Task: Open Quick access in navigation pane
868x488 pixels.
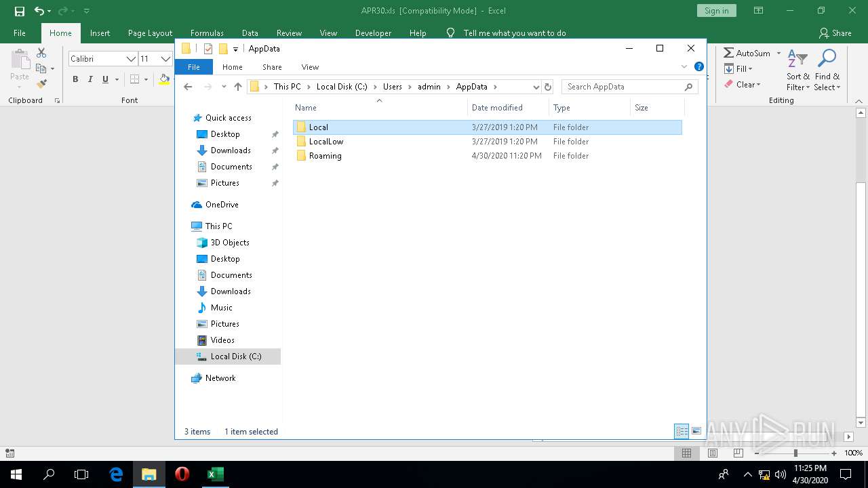Action: pos(228,118)
